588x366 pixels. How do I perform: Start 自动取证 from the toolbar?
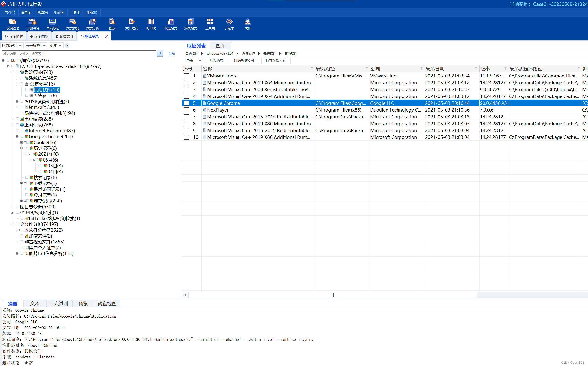pyautogui.click(x=53, y=24)
